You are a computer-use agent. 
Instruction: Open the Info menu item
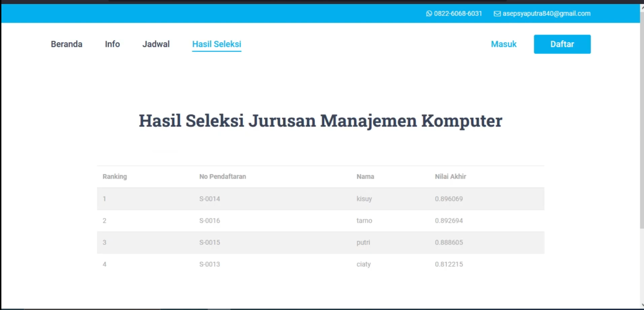pos(112,44)
